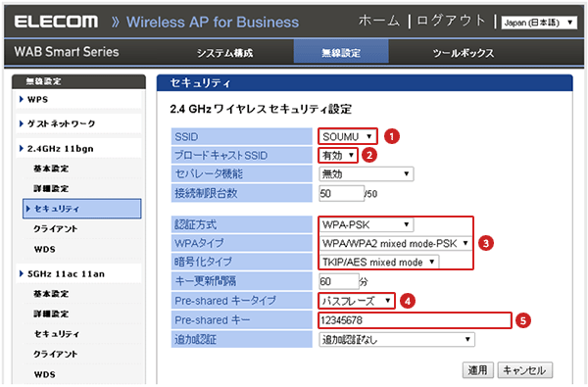The image size is (588, 387).
Task: Click the WAB Smart Series text
Action: [67, 52]
